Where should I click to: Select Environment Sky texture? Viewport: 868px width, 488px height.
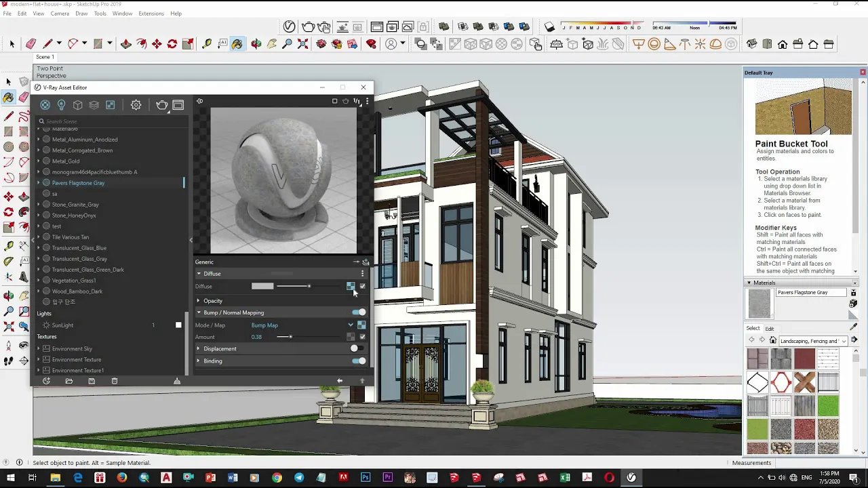click(x=72, y=349)
